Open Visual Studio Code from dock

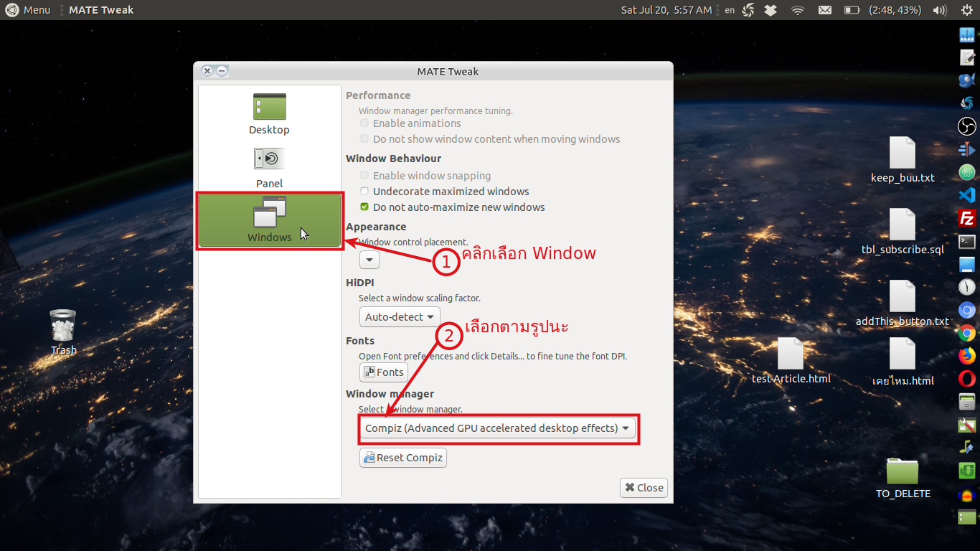click(966, 194)
